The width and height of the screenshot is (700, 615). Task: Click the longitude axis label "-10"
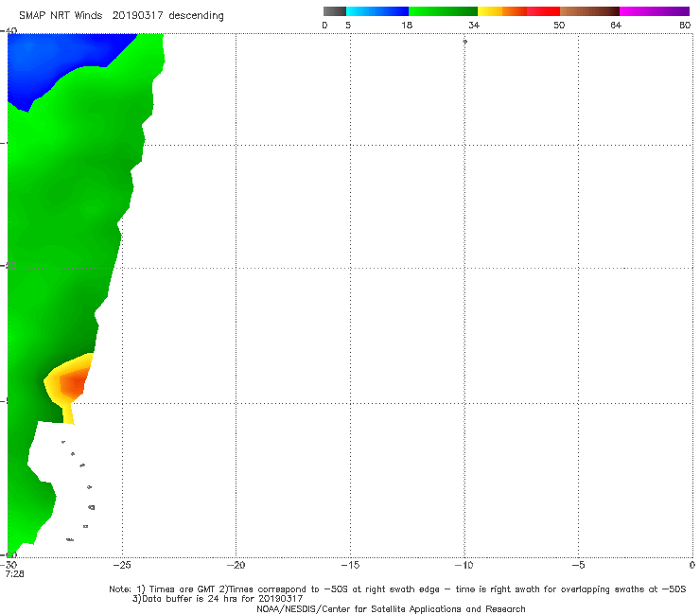click(x=464, y=565)
